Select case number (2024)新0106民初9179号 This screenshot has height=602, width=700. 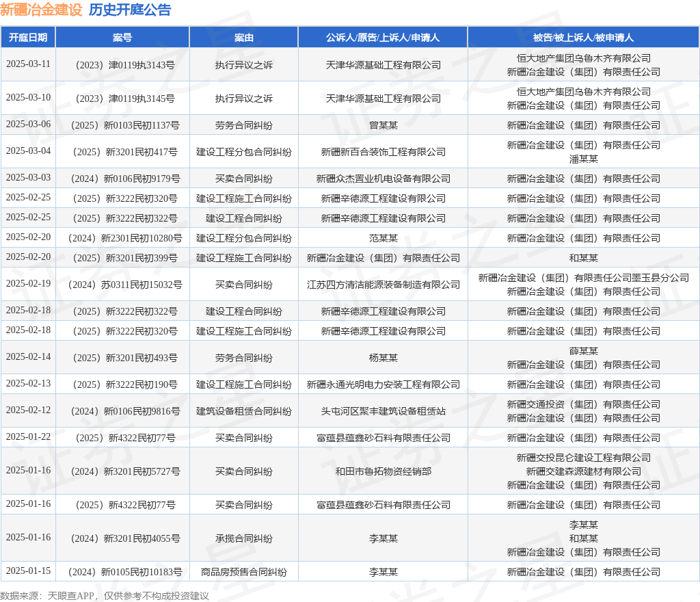[125, 179]
